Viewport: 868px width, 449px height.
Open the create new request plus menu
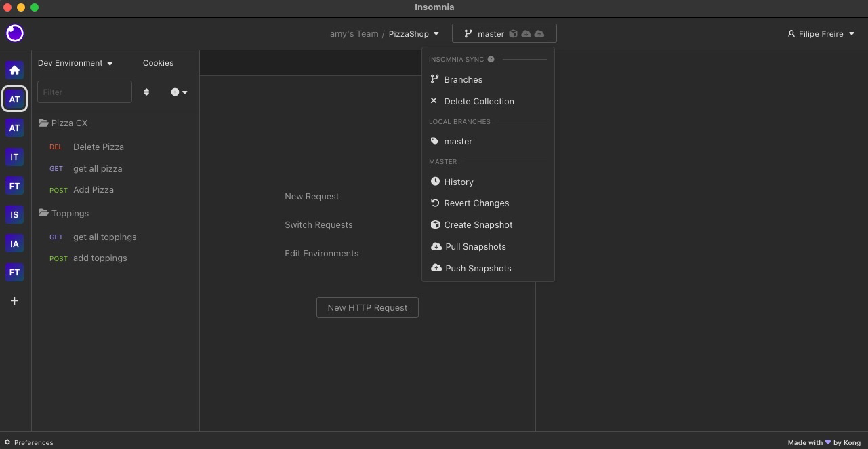tap(180, 92)
